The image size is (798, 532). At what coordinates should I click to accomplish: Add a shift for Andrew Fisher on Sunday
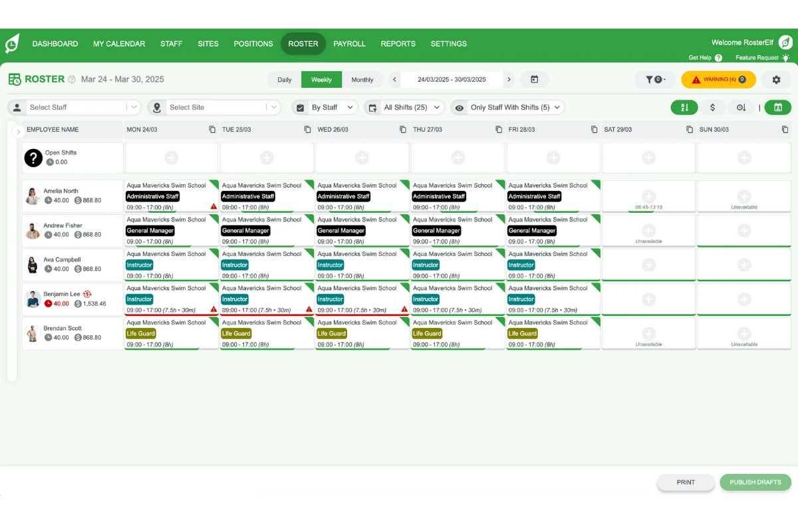744,230
